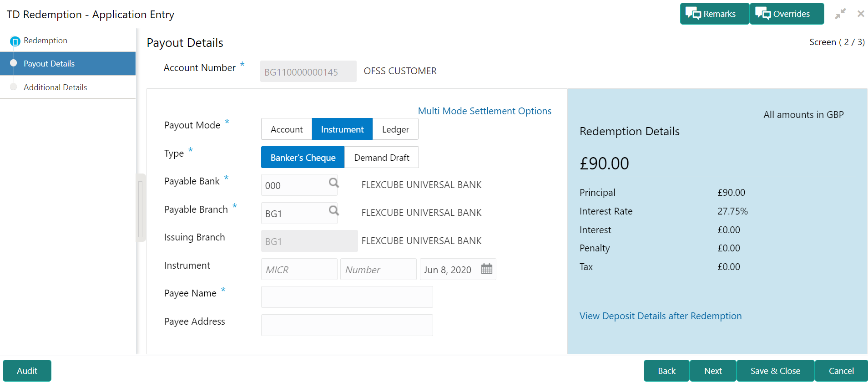Screen dimensions: 868x383
Task: Open the instrument date calendar picker
Action: 487,269
